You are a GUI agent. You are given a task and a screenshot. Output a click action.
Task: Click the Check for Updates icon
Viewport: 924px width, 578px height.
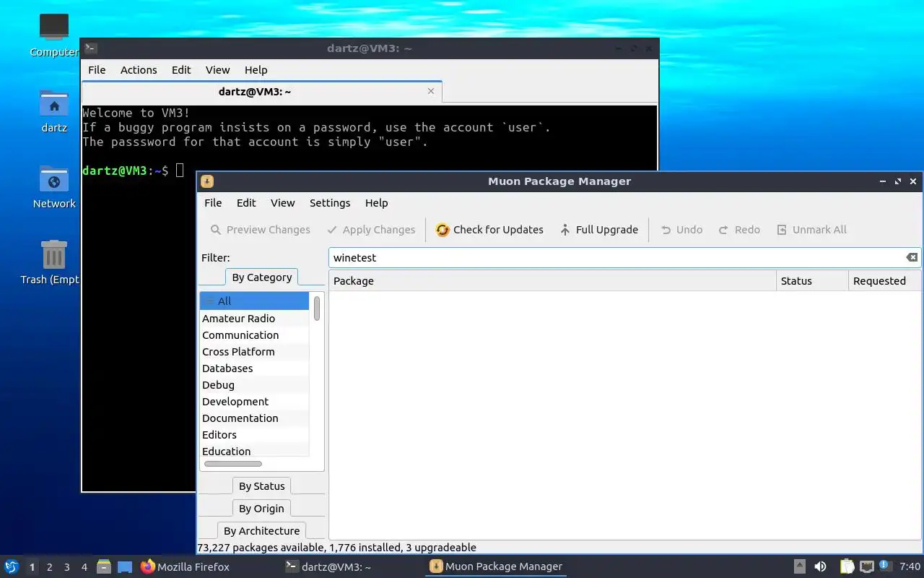click(x=443, y=230)
